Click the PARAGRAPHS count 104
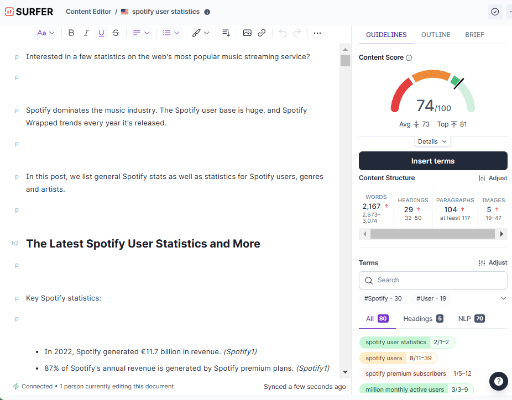Image resolution: width=512 pixels, height=400 pixels. [x=450, y=210]
